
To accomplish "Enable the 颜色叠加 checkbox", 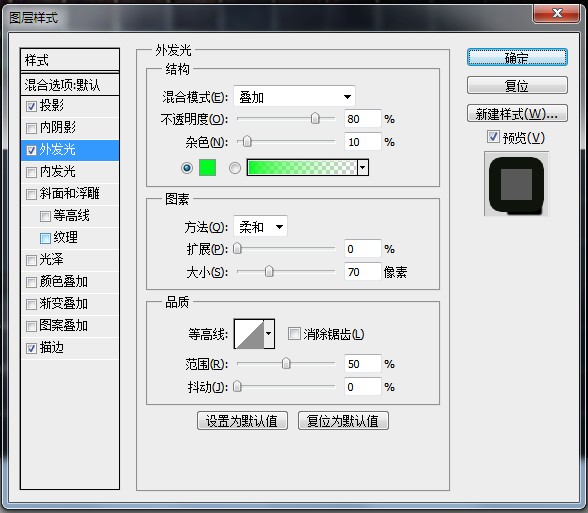I will click(x=31, y=282).
